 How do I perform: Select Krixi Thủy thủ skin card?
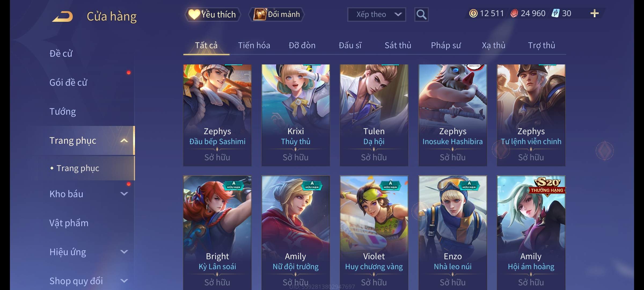(295, 115)
